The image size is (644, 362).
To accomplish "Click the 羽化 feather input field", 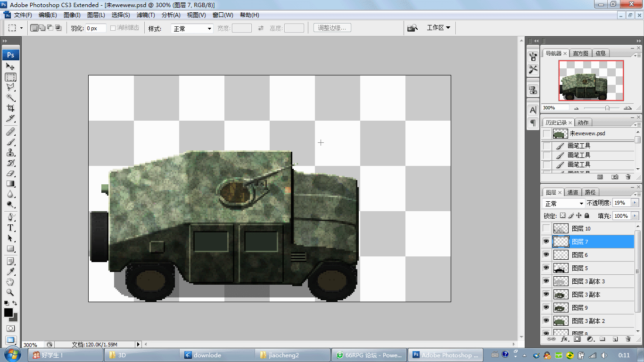I will click(96, 28).
